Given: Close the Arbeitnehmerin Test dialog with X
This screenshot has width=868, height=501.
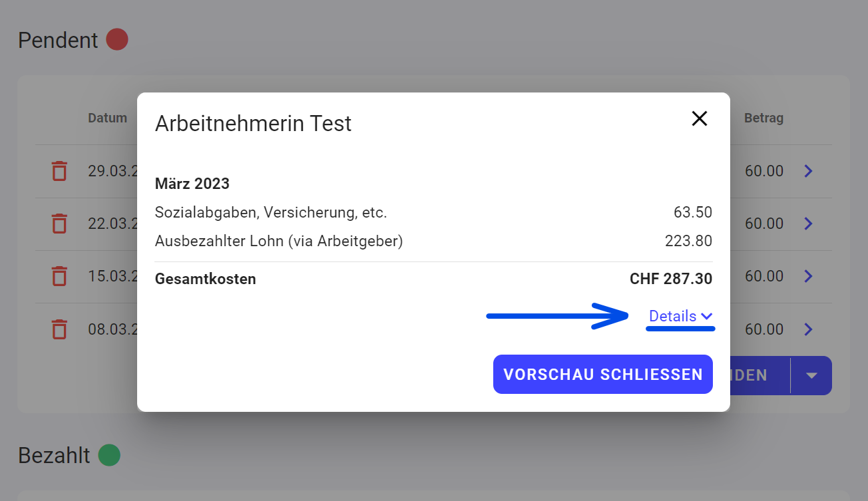Looking at the screenshot, I should pyautogui.click(x=700, y=119).
